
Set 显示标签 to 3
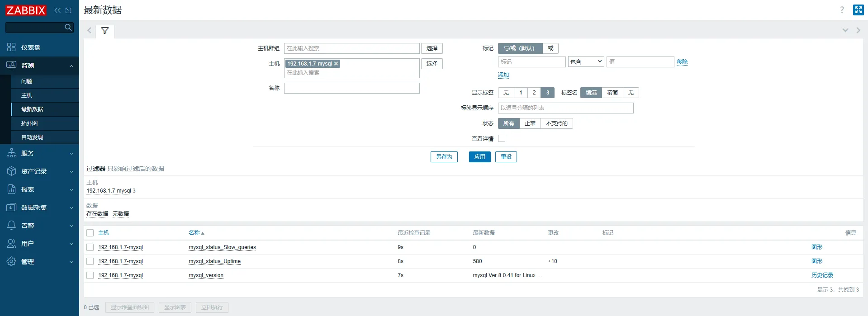click(548, 93)
